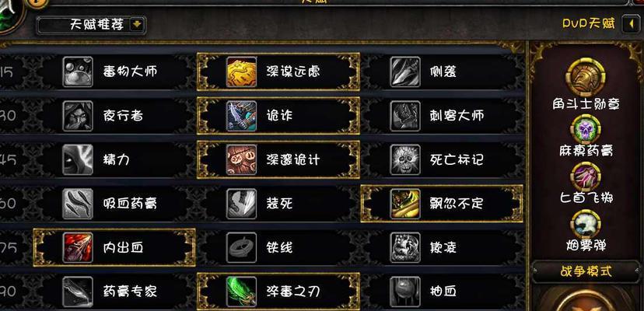Click the 内出血 talent icon

pos(78,247)
